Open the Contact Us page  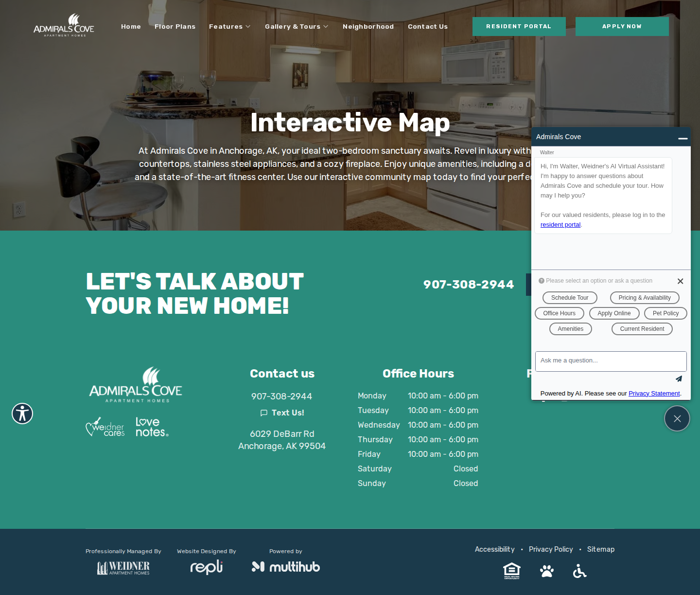point(428,27)
